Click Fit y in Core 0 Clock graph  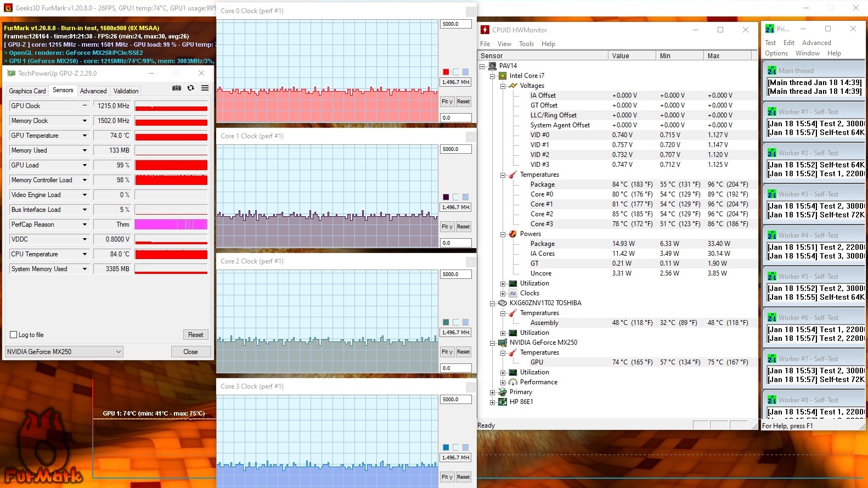pos(447,102)
